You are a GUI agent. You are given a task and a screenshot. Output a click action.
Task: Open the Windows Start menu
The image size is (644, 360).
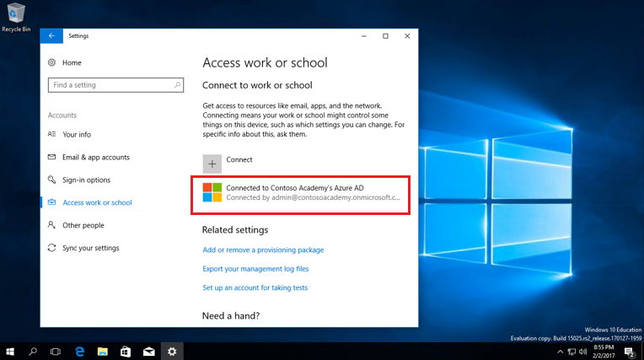click(x=11, y=351)
